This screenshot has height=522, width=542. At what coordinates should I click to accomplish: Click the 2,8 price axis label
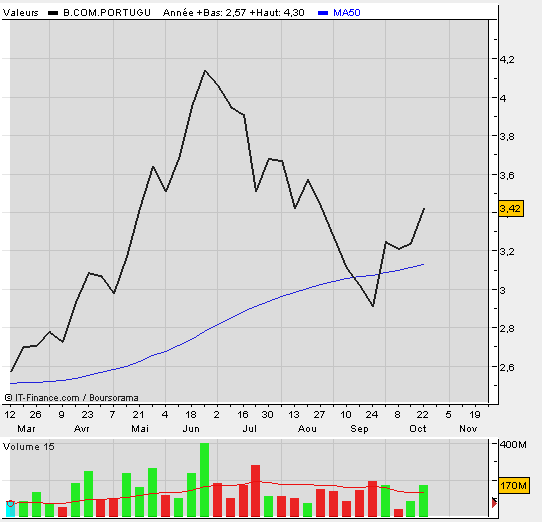507,328
